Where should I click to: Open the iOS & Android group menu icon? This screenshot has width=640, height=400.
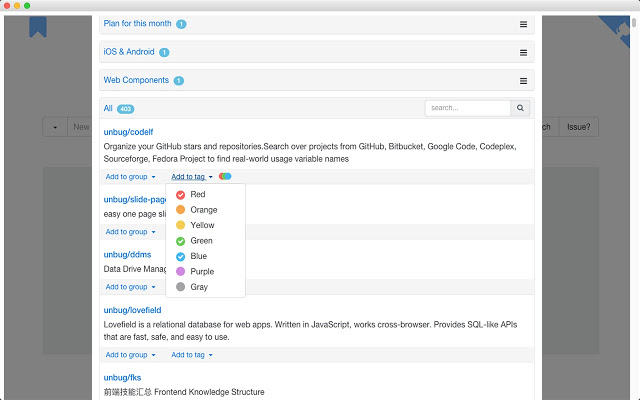(523, 52)
